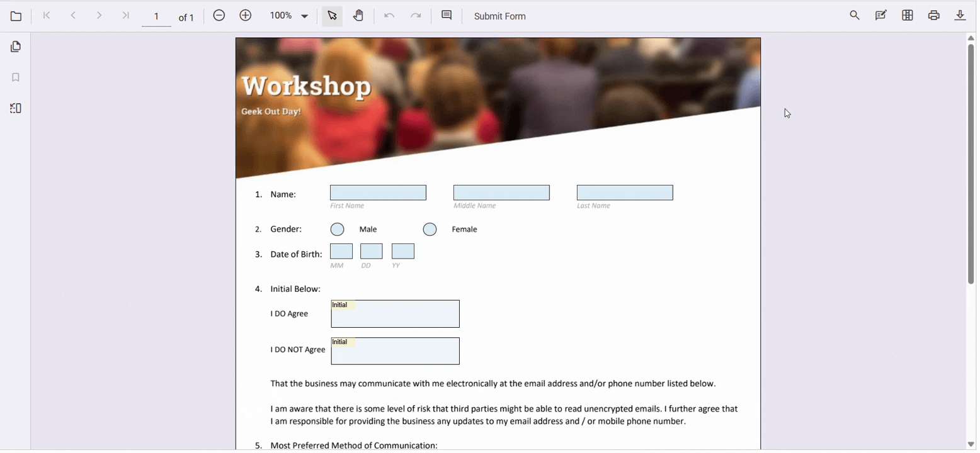Image resolution: width=980 pixels, height=453 pixels.
Task: Select the Female radio button
Action: point(430,229)
